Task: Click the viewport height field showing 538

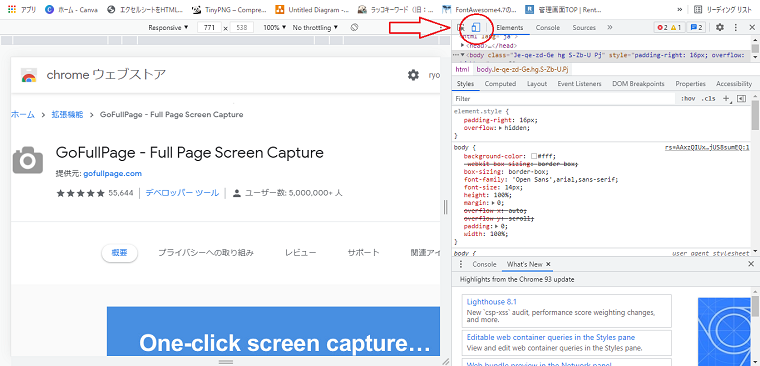Action: (x=242, y=28)
